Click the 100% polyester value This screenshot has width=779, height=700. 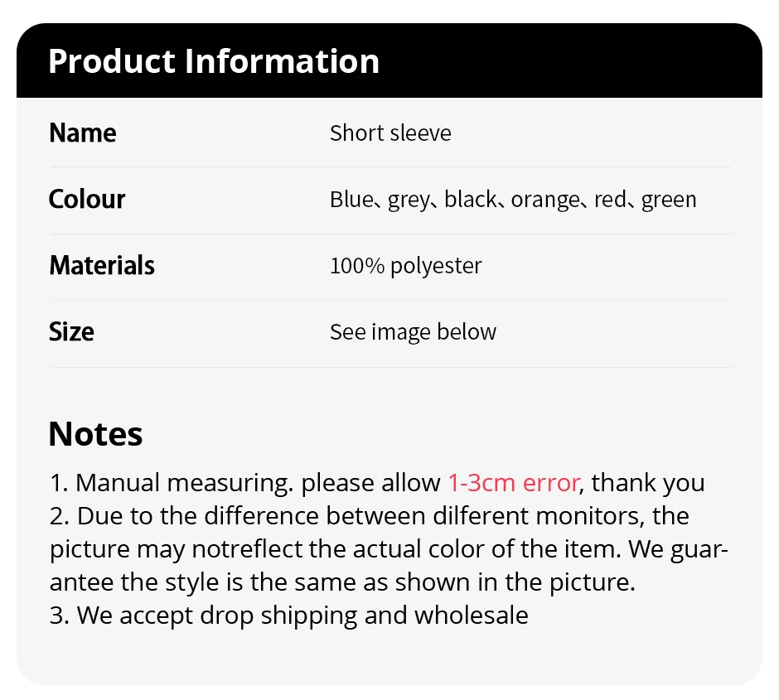406,266
